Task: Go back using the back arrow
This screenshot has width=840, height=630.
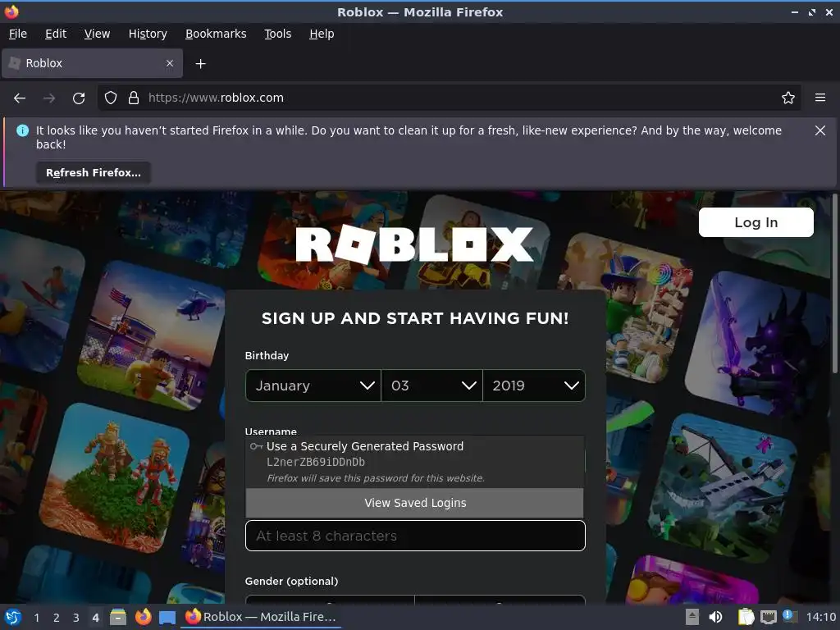Action: 20,98
